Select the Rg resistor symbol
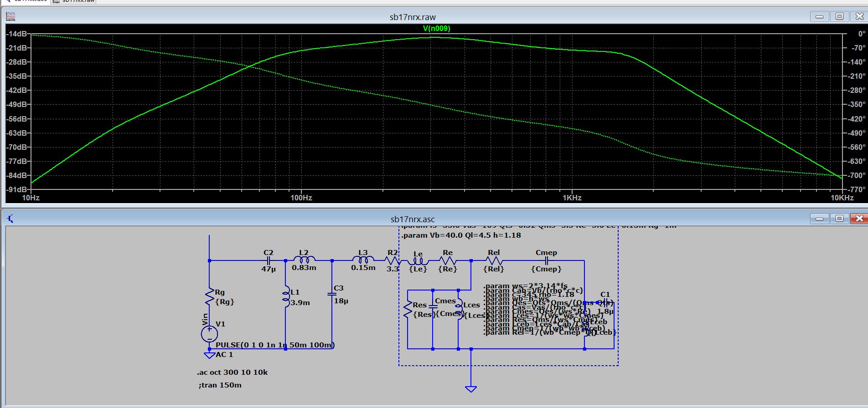This screenshot has width=868, height=408. [x=209, y=296]
